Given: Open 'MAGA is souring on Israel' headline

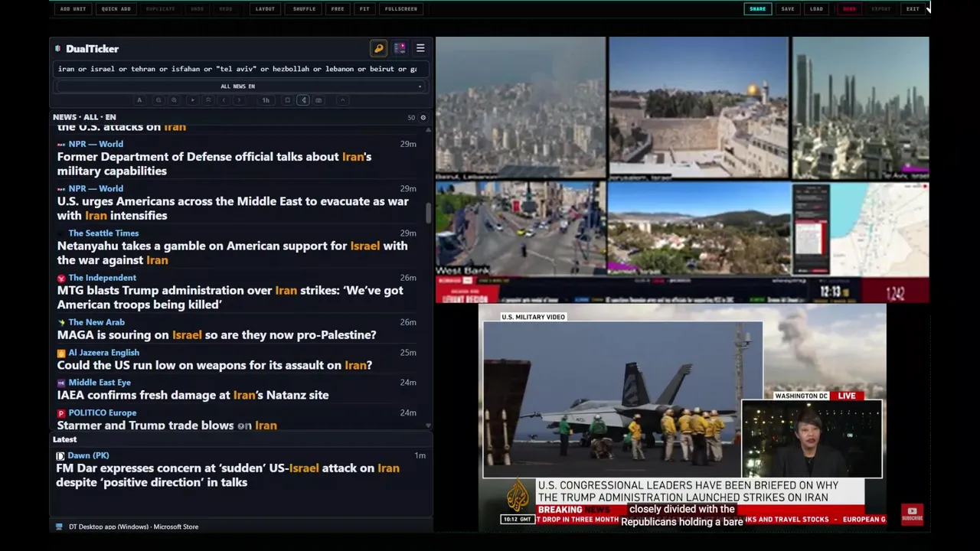Looking at the screenshot, I should [217, 335].
